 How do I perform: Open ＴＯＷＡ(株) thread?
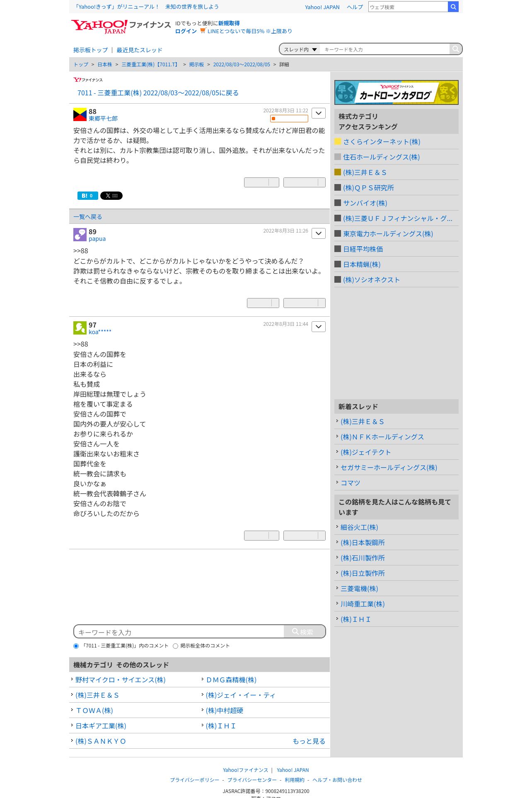[94, 711]
